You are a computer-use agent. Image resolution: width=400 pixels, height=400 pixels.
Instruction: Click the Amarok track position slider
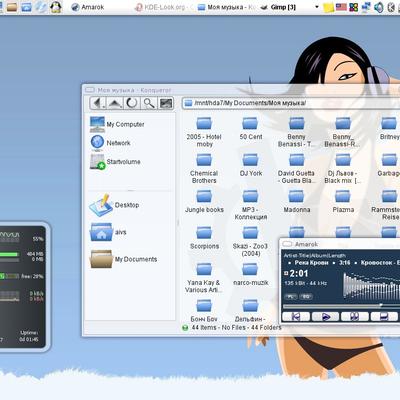tap(341, 306)
